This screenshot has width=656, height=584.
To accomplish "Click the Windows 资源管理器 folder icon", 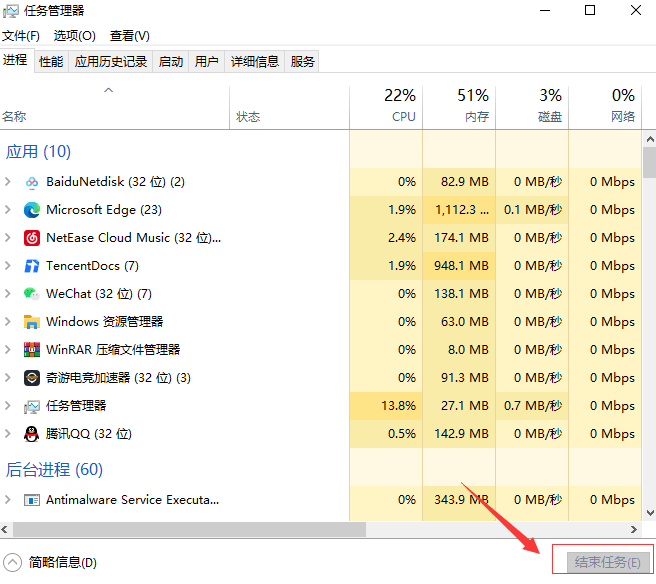I will click(x=32, y=322).
